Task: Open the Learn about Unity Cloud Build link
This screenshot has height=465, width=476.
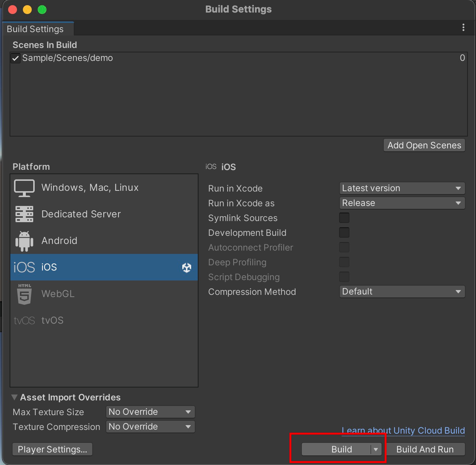Action: 403,430
